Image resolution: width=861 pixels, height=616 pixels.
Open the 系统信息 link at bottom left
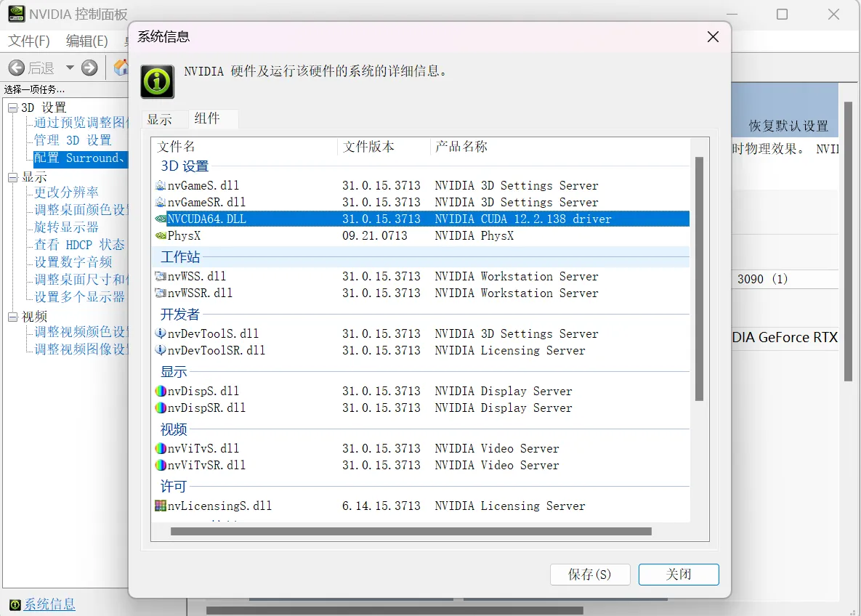point(49,604)
